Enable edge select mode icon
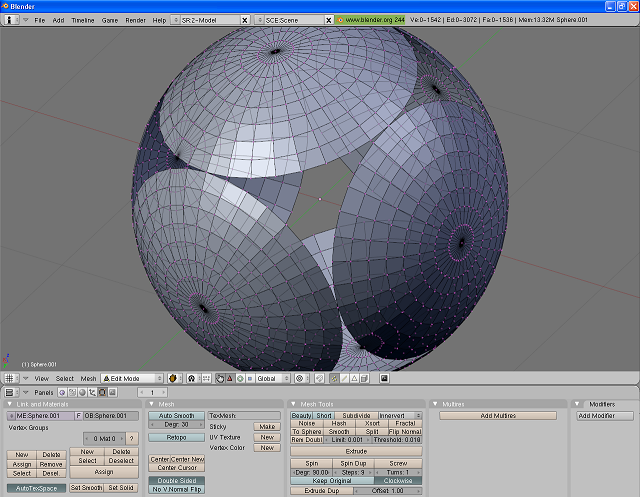 click(344, 378)
